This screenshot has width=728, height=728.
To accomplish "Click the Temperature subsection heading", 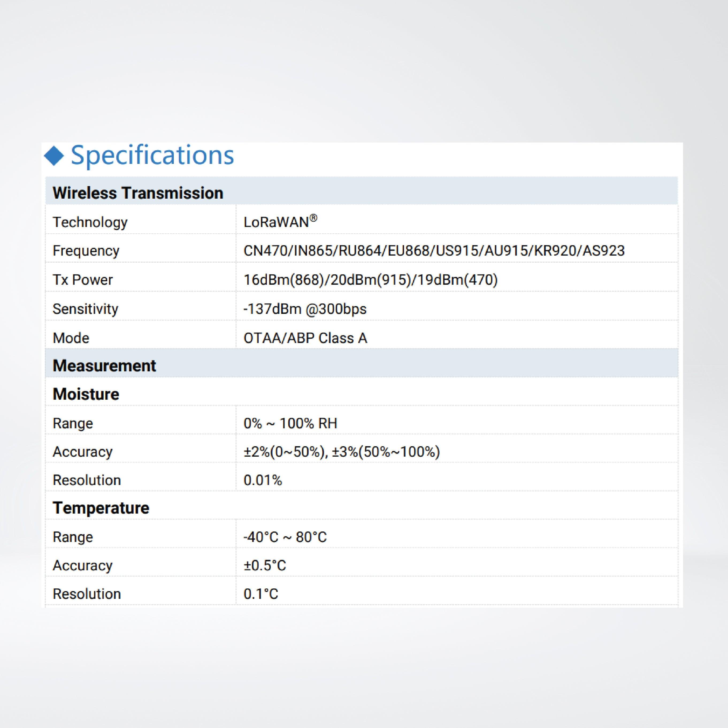I will 101,508.
